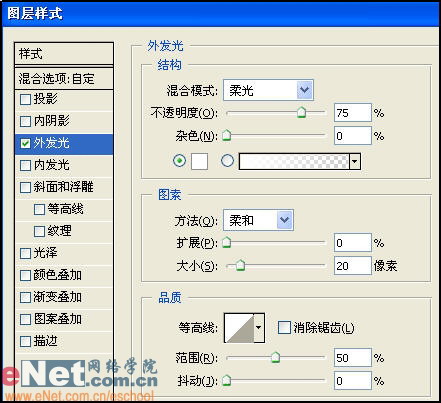Click the 杂色 slider handle

[227, 135]
